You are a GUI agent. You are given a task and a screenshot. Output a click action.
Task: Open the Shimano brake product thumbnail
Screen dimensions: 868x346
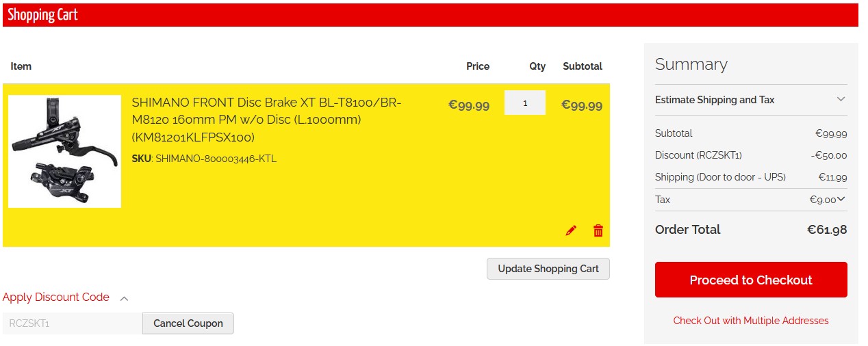(x=65, y=151)
